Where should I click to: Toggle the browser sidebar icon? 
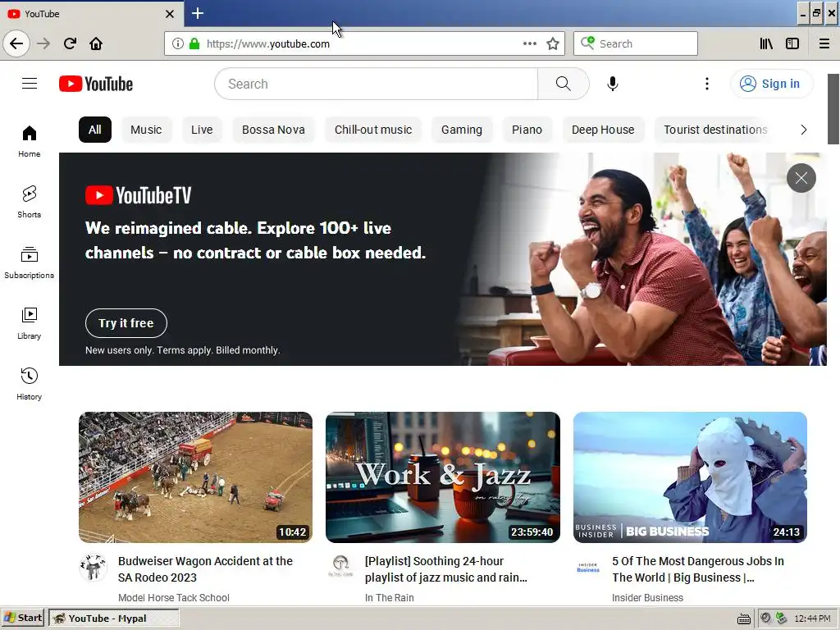click(x=792, y=43)
